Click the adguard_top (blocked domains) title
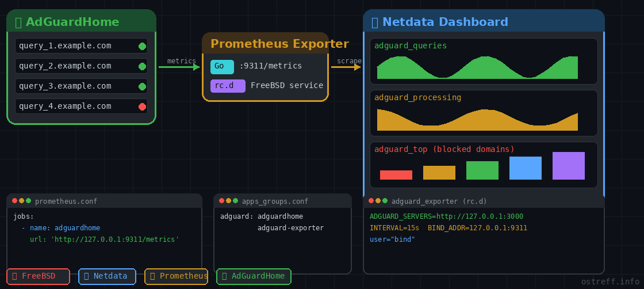The height and width of the screenshot is (289, 644). [444, 149]
